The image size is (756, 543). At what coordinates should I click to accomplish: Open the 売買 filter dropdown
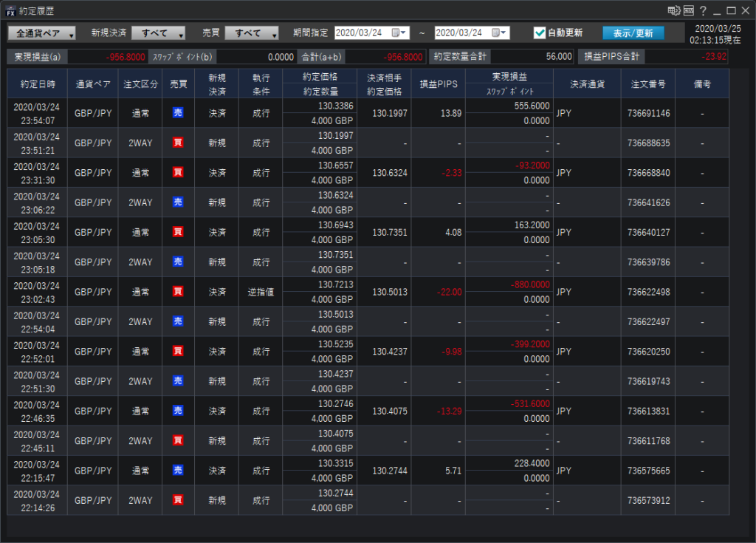coord(252,33)
